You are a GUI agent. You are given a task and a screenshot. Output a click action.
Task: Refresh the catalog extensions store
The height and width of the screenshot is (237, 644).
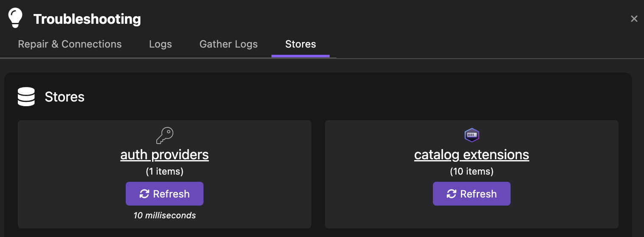pos(472,194)
